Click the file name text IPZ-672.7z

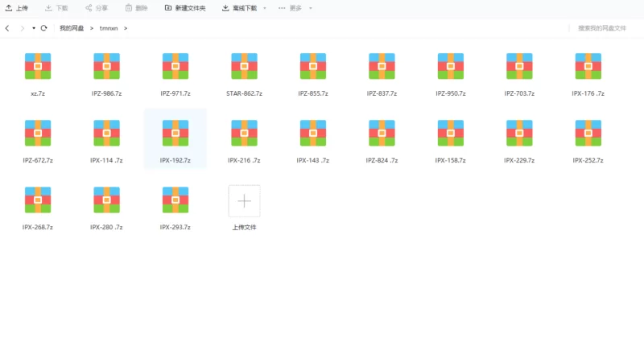[38, 161]
